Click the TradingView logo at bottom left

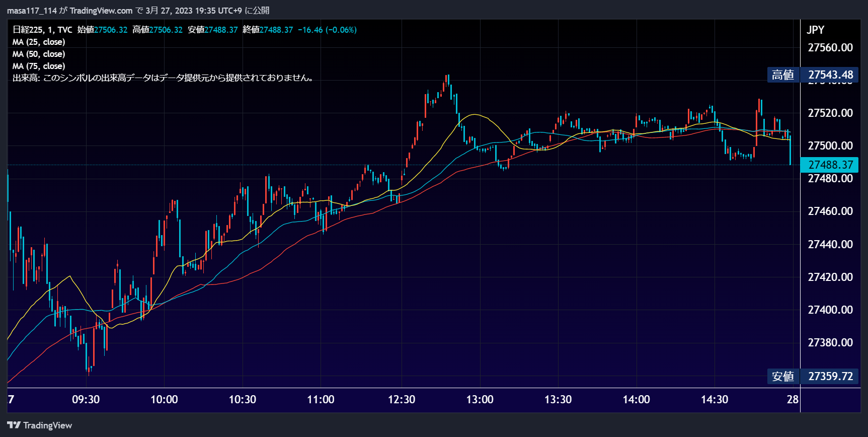[40, 425]
